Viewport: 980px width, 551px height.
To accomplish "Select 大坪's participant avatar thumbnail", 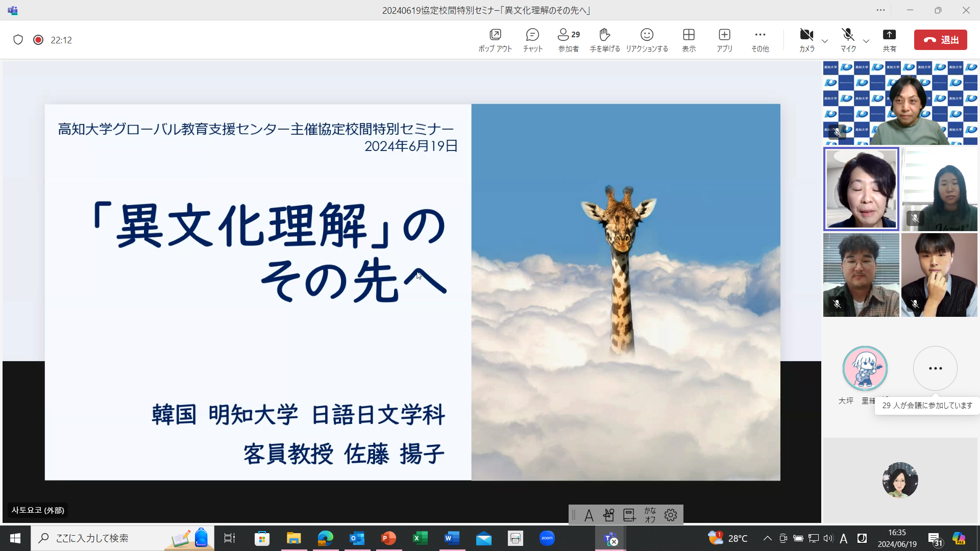I will point(865,368).
